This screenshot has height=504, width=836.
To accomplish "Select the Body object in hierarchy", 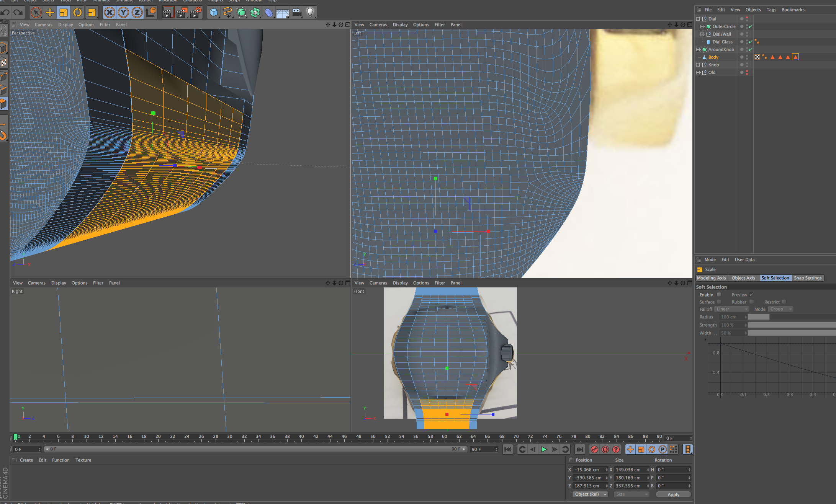I will click(713, 57).
